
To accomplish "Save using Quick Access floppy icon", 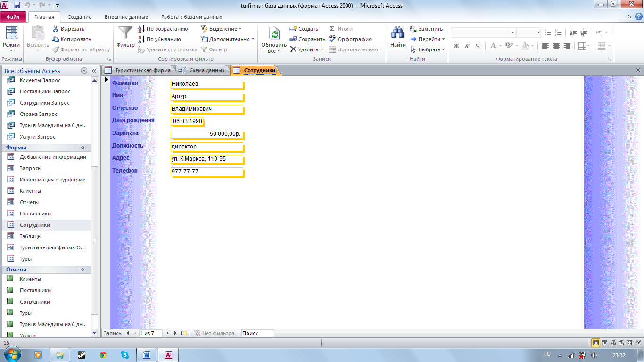I will pyautogui.click(x=17, y=6).
